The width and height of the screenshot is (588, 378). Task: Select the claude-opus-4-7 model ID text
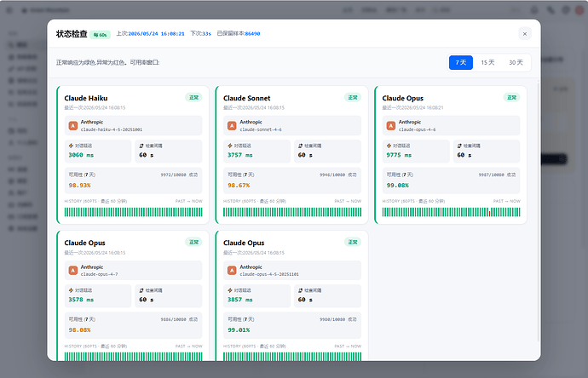pyautogui.click(x=99, y=274)
